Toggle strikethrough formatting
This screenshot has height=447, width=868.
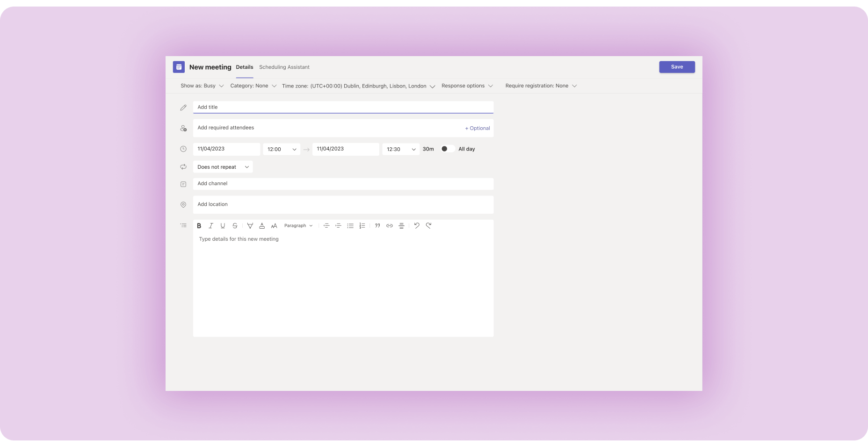235,226
